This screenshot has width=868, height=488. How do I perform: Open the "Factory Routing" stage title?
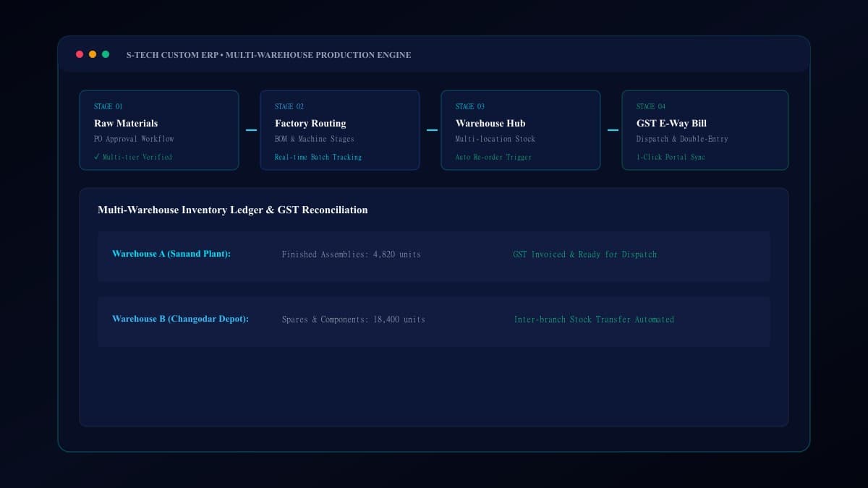click(x=310, y=123)
